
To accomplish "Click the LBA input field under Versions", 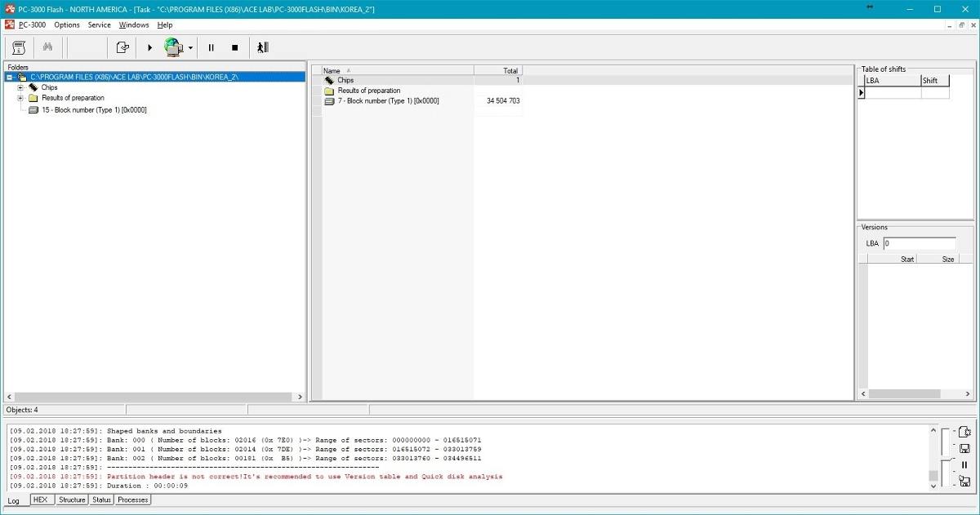I will pyautogui.click(x=919, y=243).
